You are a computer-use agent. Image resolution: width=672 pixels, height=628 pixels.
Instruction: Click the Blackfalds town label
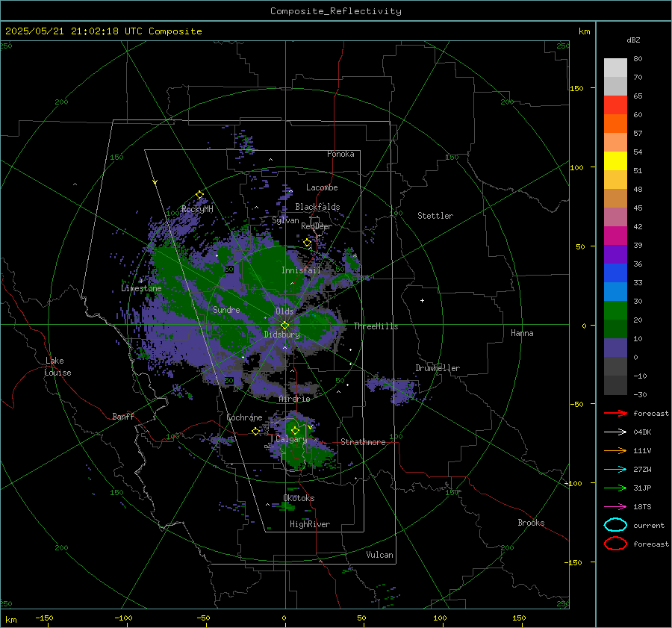[x=317, y=207]
